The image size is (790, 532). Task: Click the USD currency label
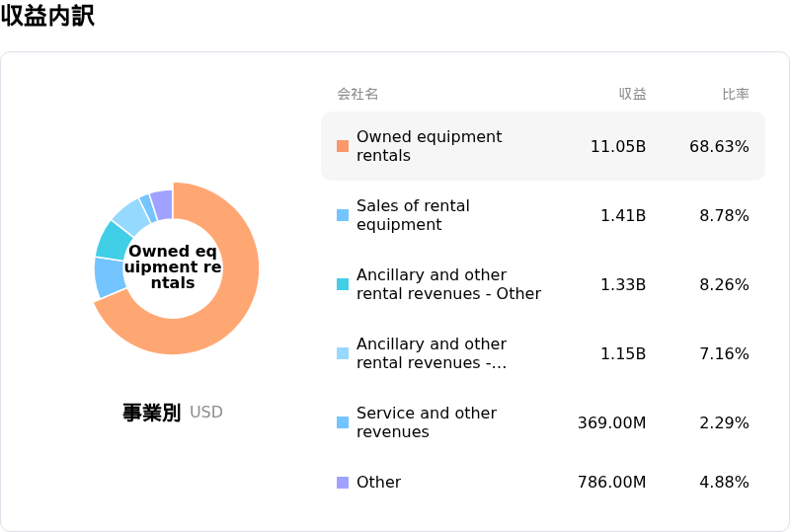pyautogui.click(x=206, y=413)
